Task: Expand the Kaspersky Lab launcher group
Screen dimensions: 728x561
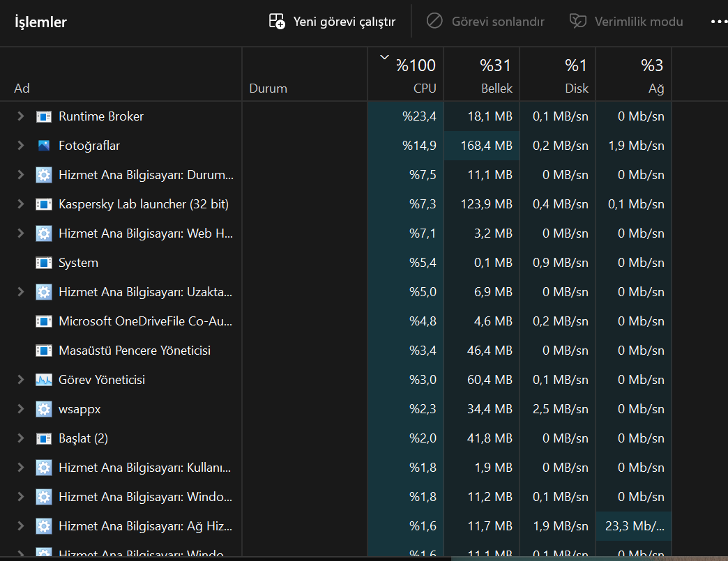Action: point(20,203)
